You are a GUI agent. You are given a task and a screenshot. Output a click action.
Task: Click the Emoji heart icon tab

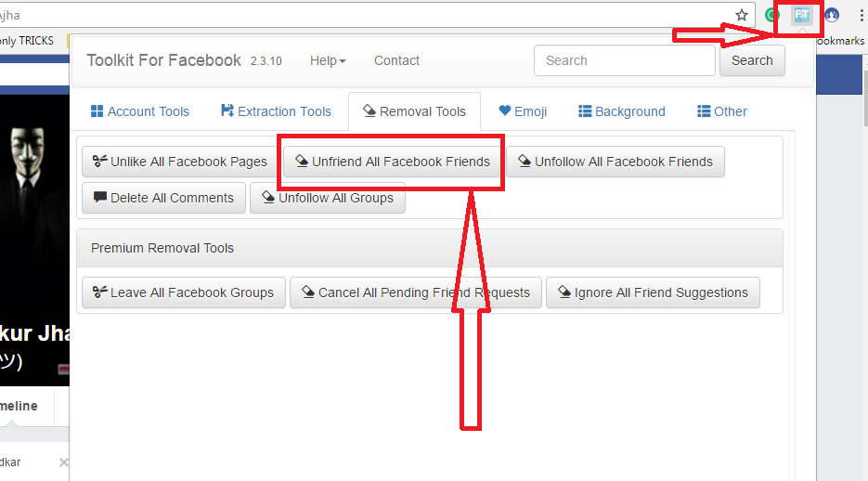(523, 111)
